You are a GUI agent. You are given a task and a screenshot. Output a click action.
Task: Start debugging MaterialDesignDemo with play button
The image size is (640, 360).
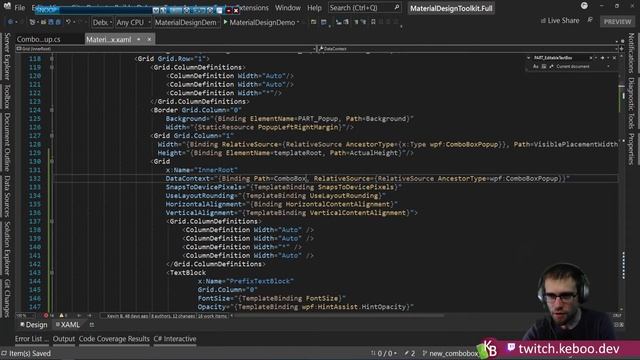coord(259,22)
